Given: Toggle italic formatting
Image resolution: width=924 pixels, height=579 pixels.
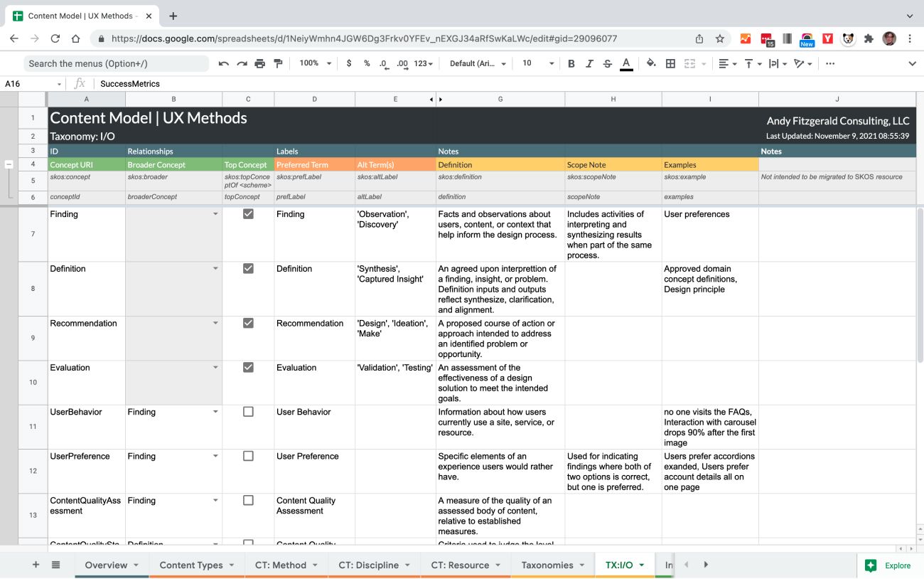Looking at the screenshot, I should pyautogui.click(x=589, y=64).
